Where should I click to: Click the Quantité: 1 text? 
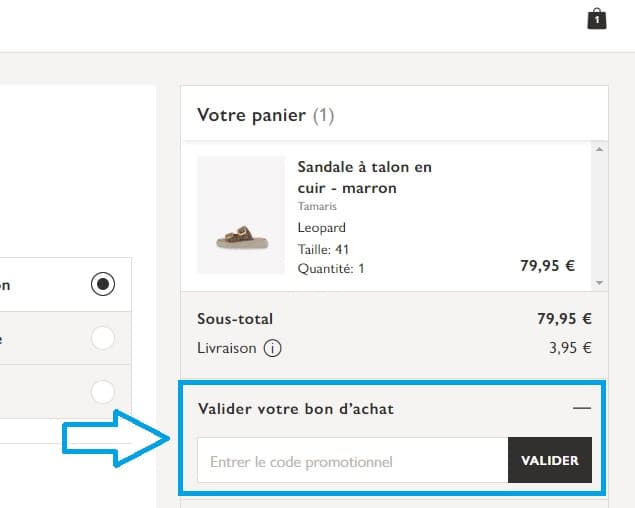pyautogui.click(x=331, y=268)
